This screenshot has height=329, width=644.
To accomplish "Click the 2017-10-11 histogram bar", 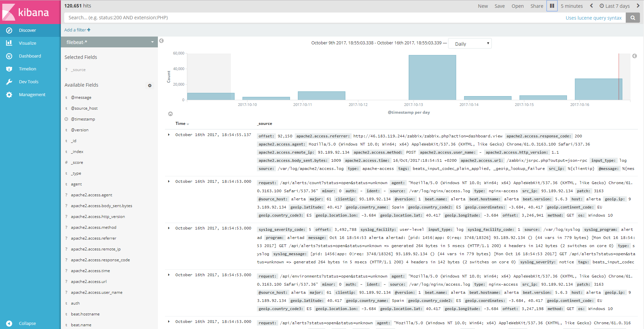I will point(321,96).
